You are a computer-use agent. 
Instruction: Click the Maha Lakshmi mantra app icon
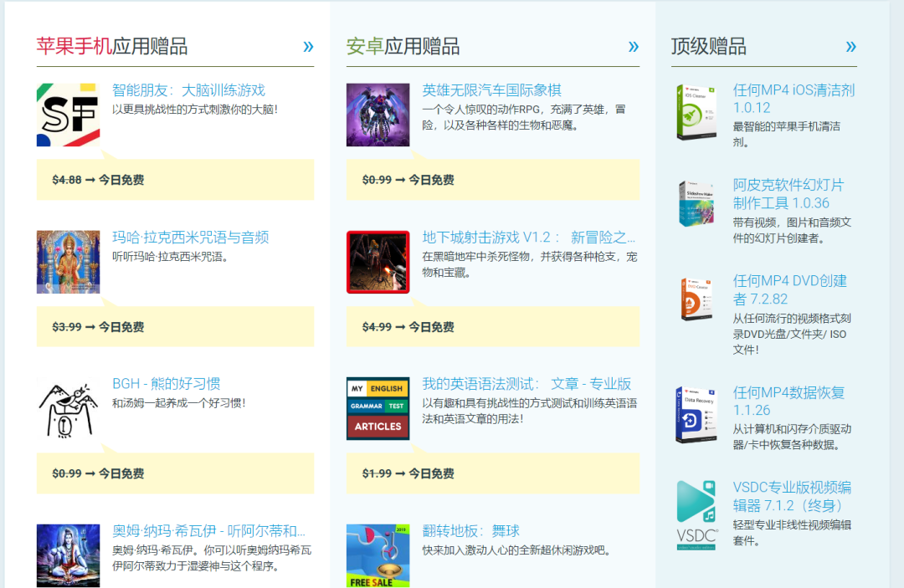tap(68, 262)
